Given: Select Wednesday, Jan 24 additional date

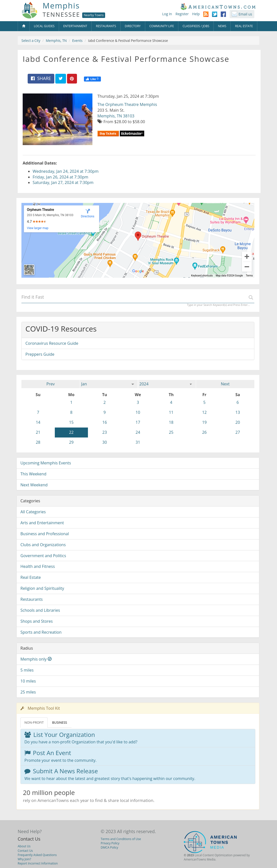Looking at the screenshot, I should [x=66, y=171].
